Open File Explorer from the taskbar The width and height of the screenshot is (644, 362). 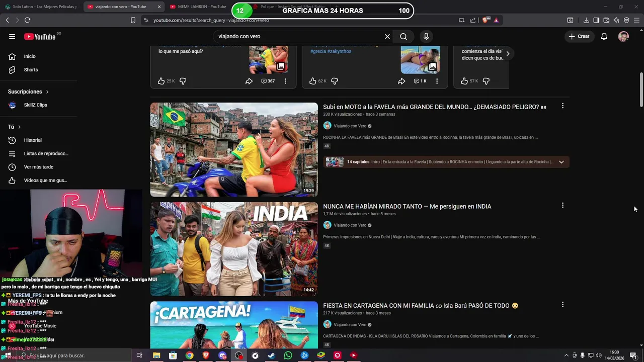point(156,355)
